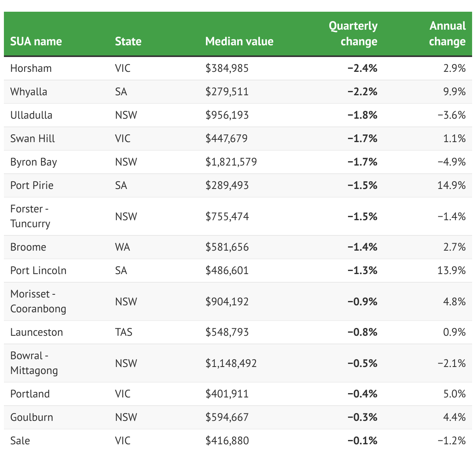Select Port Pirie annual change 14.9%
Viewport: 476px width, 456px height.
[451, 185]
